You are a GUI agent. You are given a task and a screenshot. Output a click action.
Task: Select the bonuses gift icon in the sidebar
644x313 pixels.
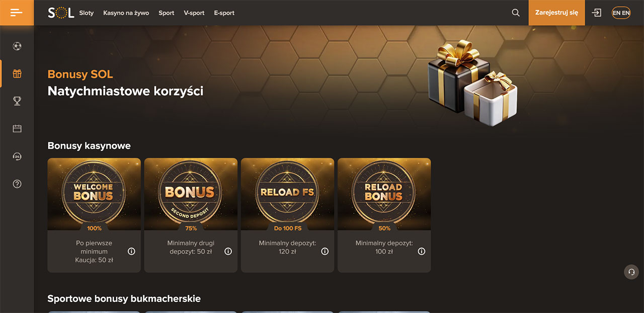tap(17, 74)
